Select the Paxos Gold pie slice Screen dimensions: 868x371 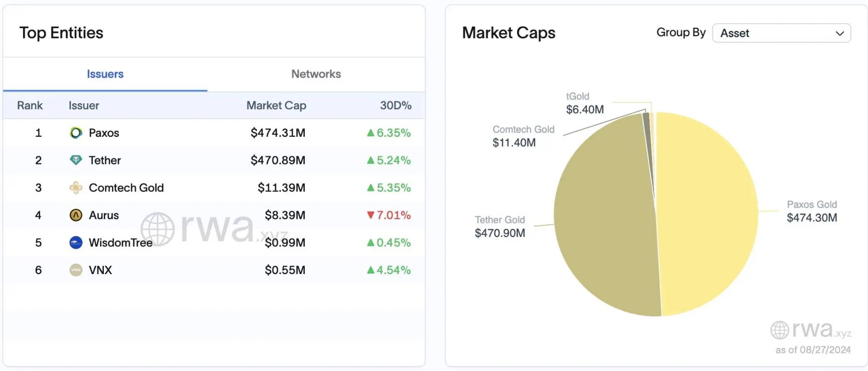pyautogui.click(x=707, y=213)
